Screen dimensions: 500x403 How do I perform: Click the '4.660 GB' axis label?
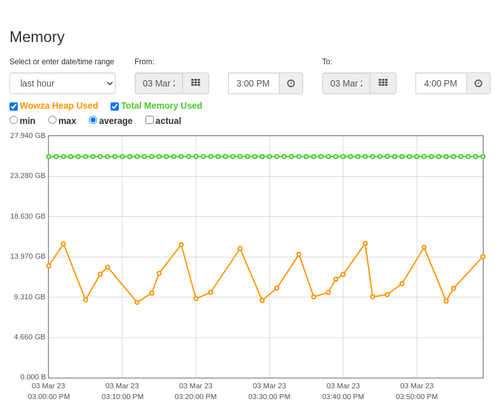click(29, 337)
